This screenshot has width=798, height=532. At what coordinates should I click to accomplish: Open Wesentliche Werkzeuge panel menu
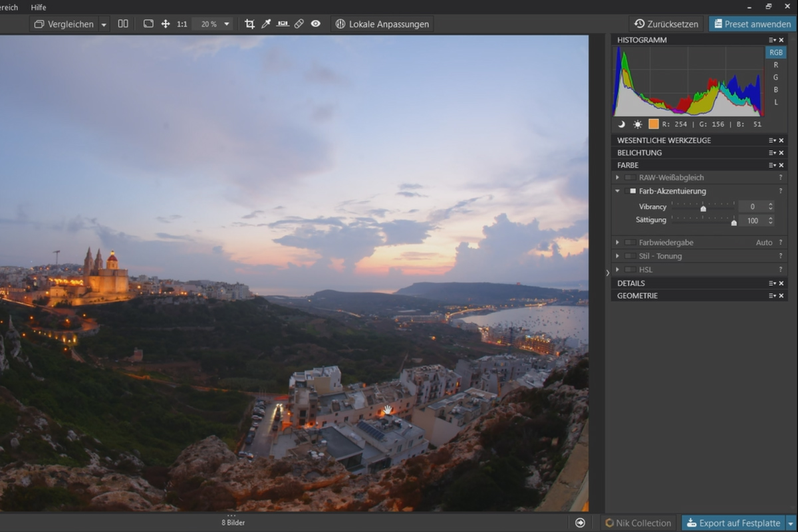[772, 140]
